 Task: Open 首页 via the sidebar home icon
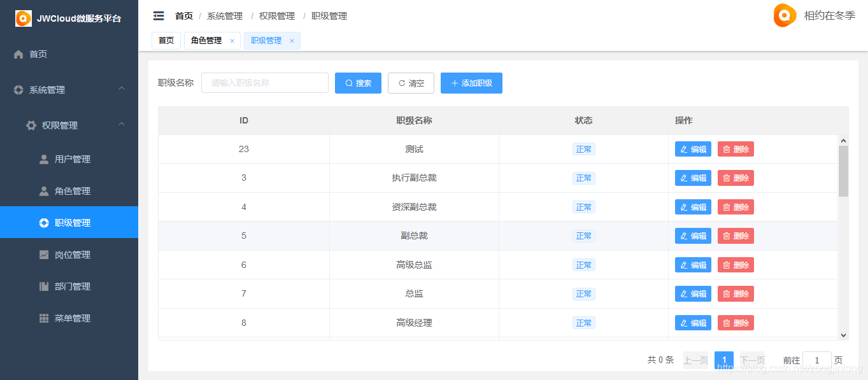coord(18,54)
